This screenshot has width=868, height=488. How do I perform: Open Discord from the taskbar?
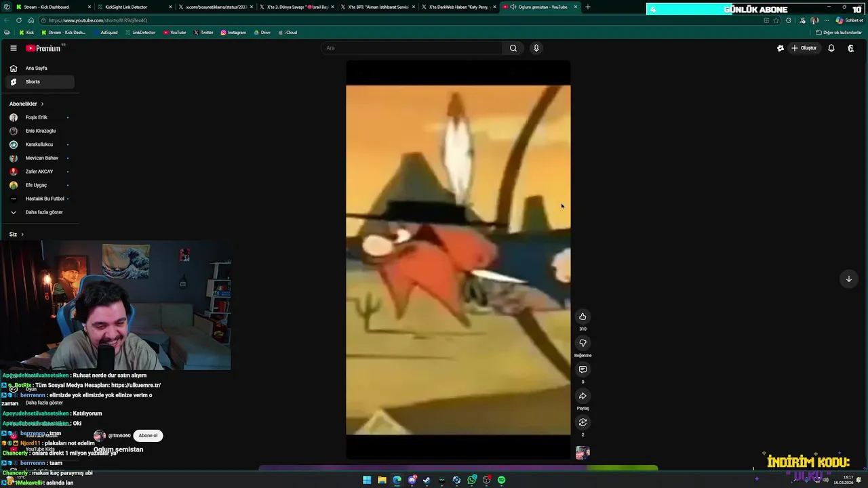(412, 480)
